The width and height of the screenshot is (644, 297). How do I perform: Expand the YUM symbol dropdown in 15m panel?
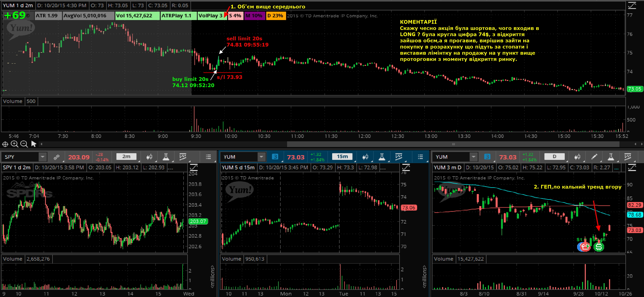pos(261,157)
